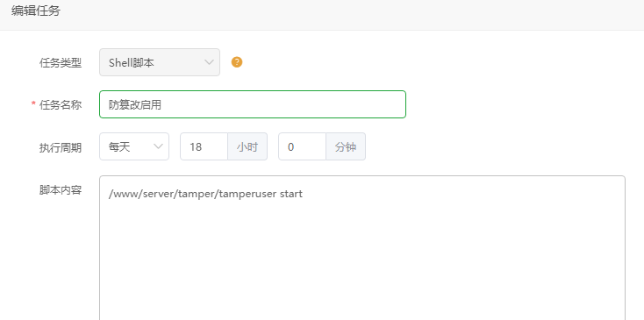Open the 每天 execution cycle dropdown
Image resolution: width=644 pixels, height=320 pixels.
pos(134,146)
